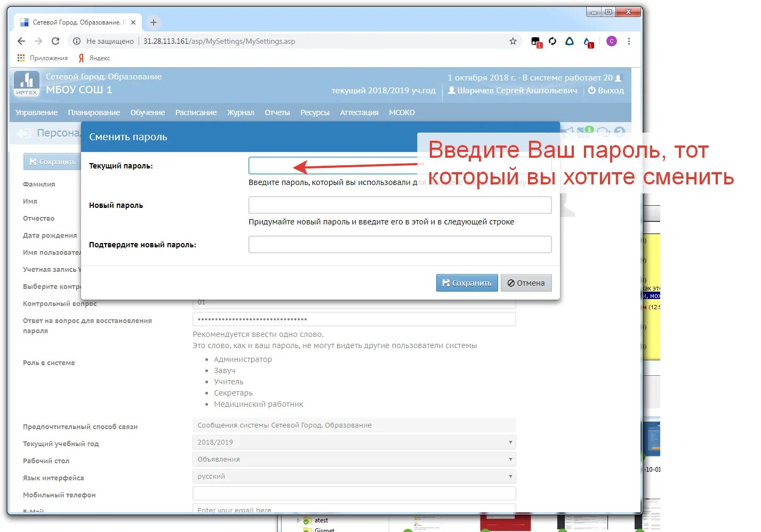
Task: Open the Расписание menu
Action: 196,112
